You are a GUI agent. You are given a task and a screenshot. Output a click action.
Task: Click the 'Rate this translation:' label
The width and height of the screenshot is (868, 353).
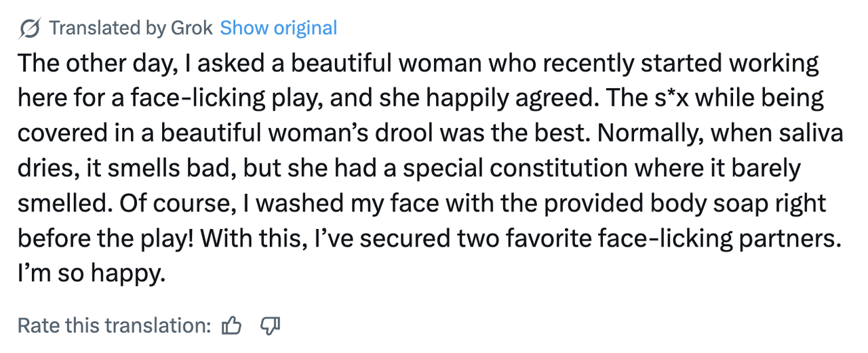pos(115,326)
